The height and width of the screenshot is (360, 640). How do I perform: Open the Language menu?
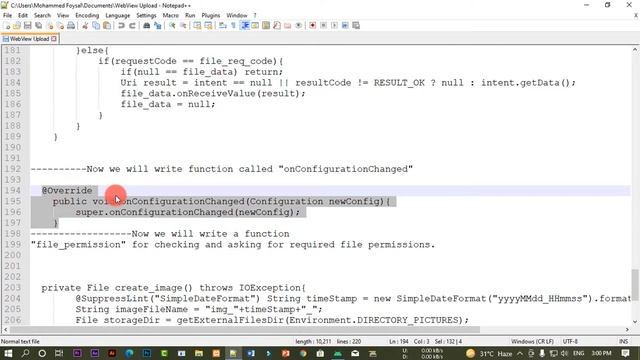[118, 16]
